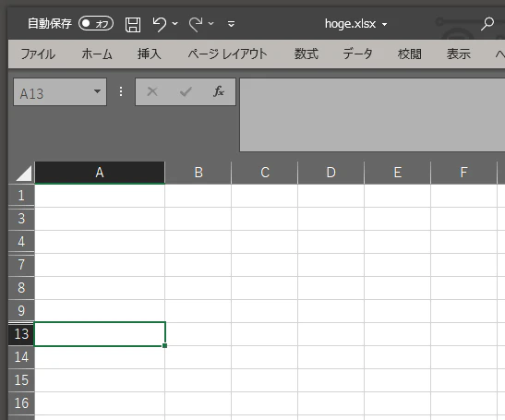This screenshot has height=420, width=505.
Task: Select row 7 header
Action: 21,265
